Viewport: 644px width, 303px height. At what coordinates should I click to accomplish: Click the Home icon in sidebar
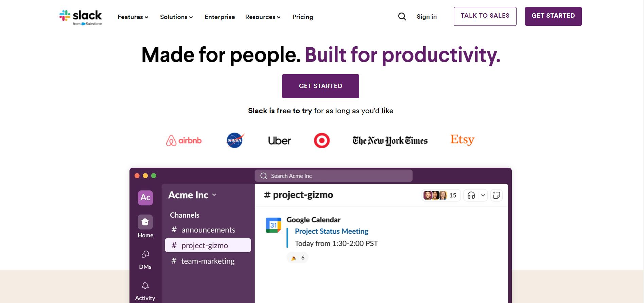pyautogui.click(x=145, y=222)
